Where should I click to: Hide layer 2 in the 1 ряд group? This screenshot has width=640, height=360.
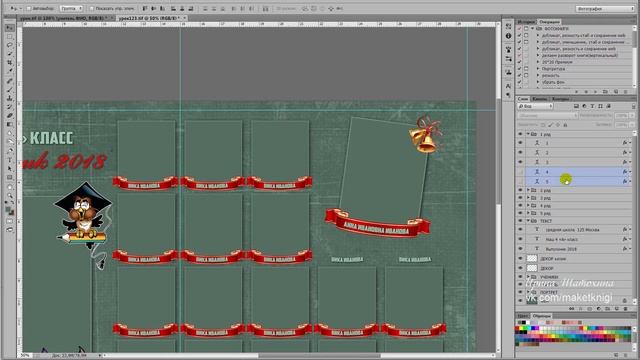point(520,153)
